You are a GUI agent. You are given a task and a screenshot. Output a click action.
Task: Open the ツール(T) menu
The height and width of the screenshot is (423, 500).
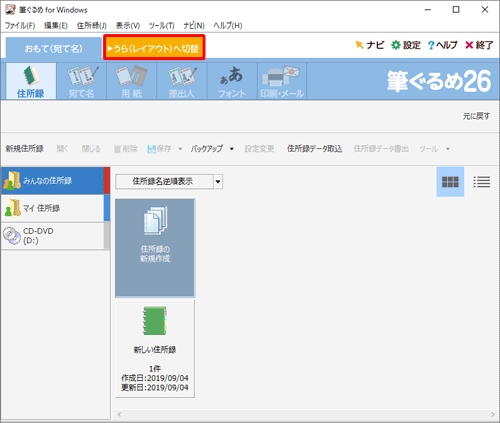(161, 26)
